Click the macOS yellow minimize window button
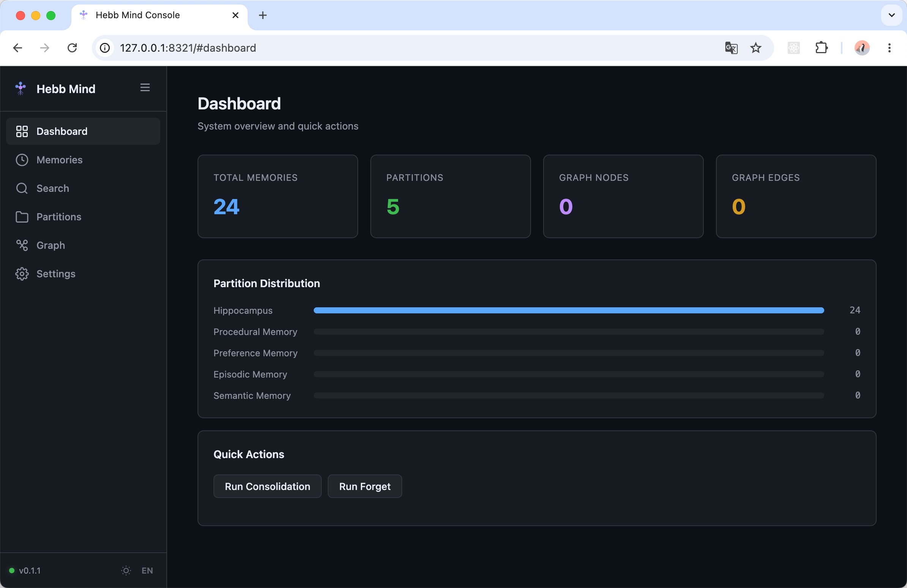This screenshot has height=588, width=907. [36, 15]
